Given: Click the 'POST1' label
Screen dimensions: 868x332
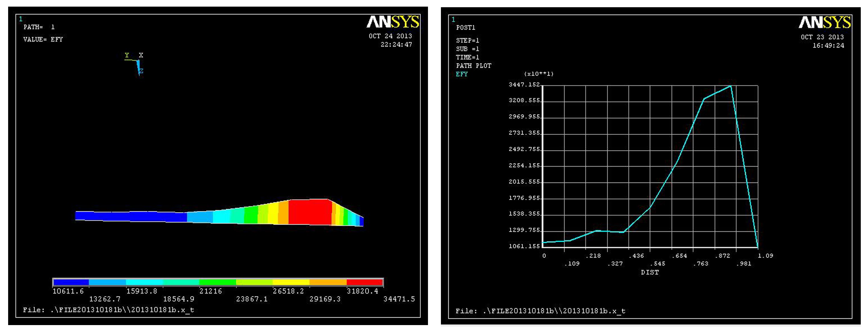Looking at the screenshot, I should [x=465, y=28].
